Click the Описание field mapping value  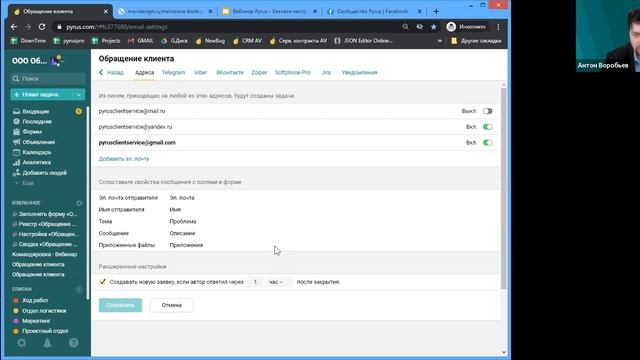pos(182,233)
